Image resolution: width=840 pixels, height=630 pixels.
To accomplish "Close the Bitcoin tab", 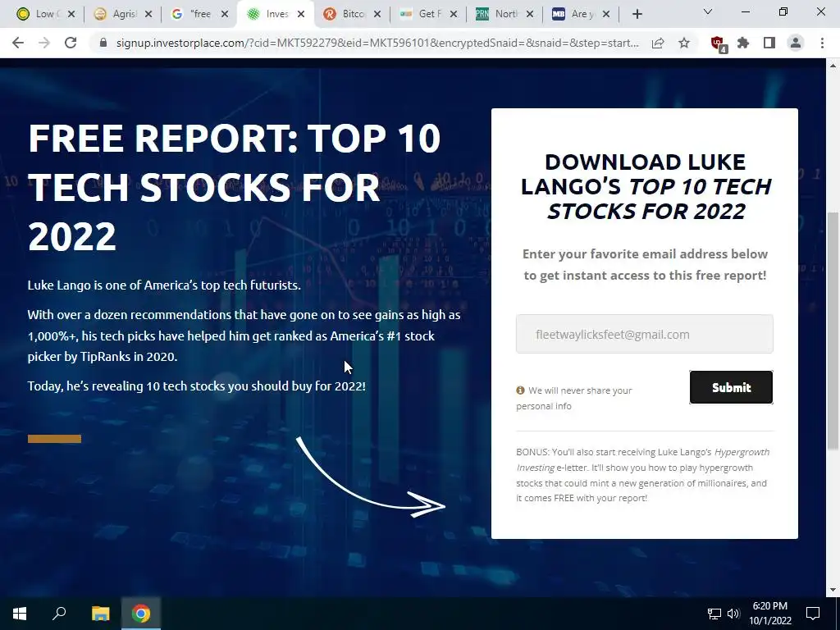I will coord(377,14).
